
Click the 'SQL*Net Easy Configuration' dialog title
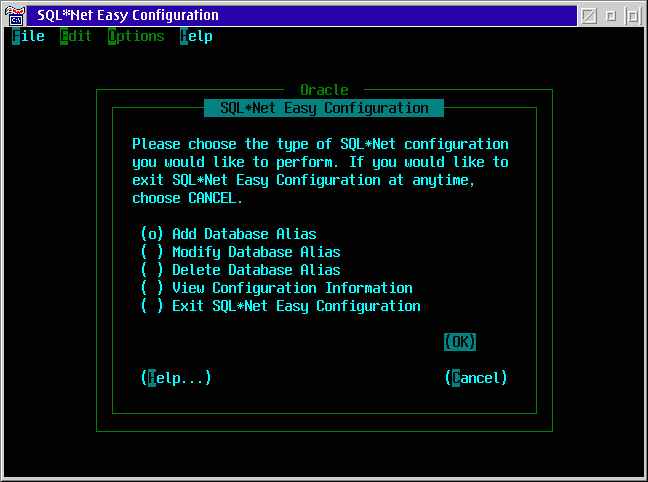pyautogui.click(x=324, y=108)
